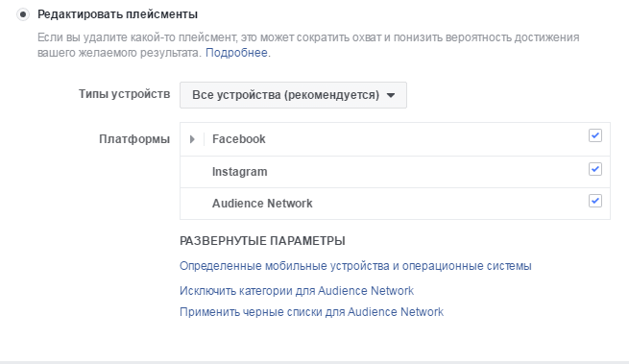Image resolution: width=629 pixels, height=364 pixels.
Task: Click the Facebook platform label
Action: 239,139
